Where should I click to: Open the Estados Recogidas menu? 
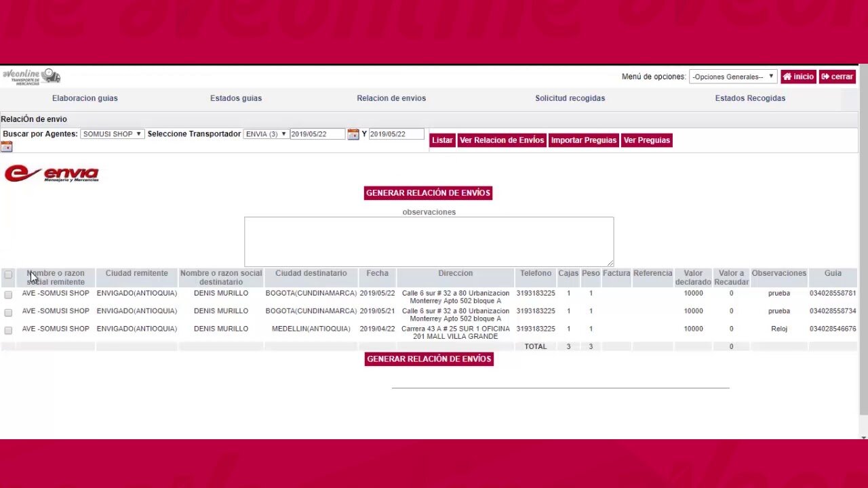[750, 98]
